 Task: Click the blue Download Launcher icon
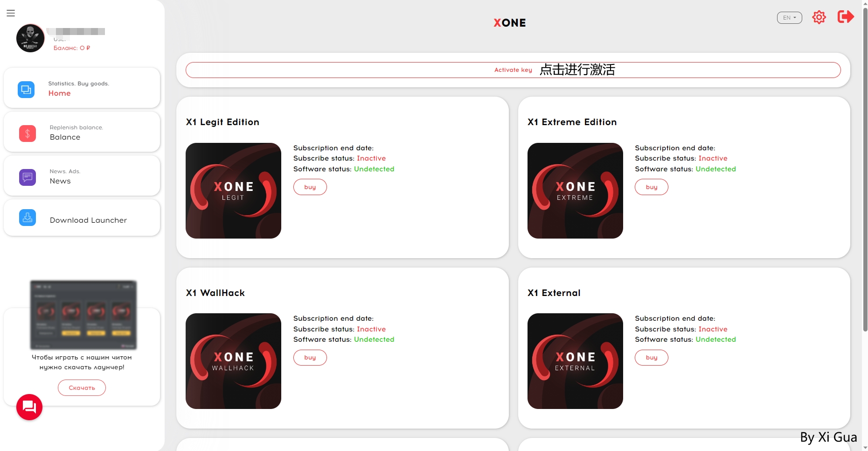click(28, 218)
